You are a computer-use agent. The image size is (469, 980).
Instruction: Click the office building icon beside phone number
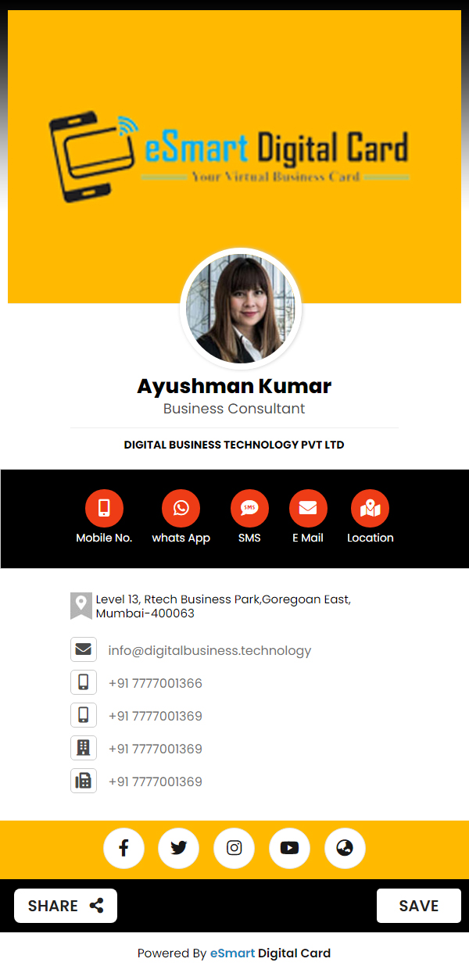coord(84,748)
